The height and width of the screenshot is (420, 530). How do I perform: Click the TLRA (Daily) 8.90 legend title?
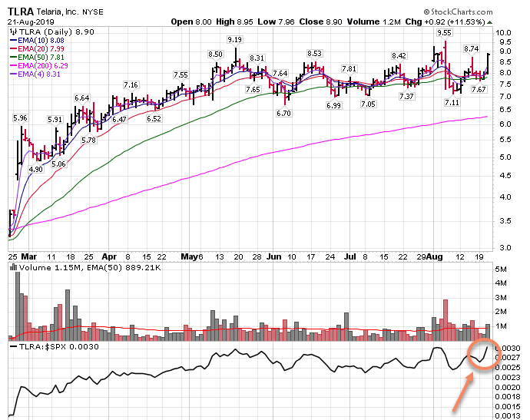click(56, 31)
